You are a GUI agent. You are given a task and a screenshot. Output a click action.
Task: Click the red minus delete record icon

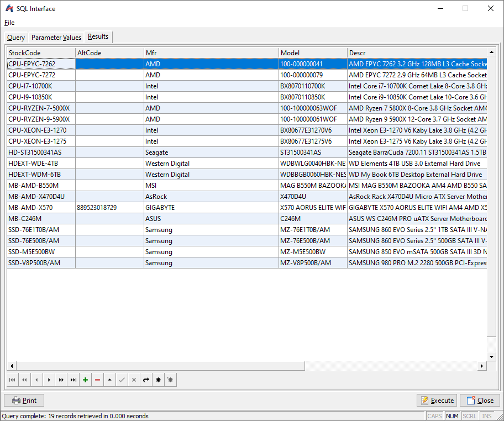tap(97, 380)
